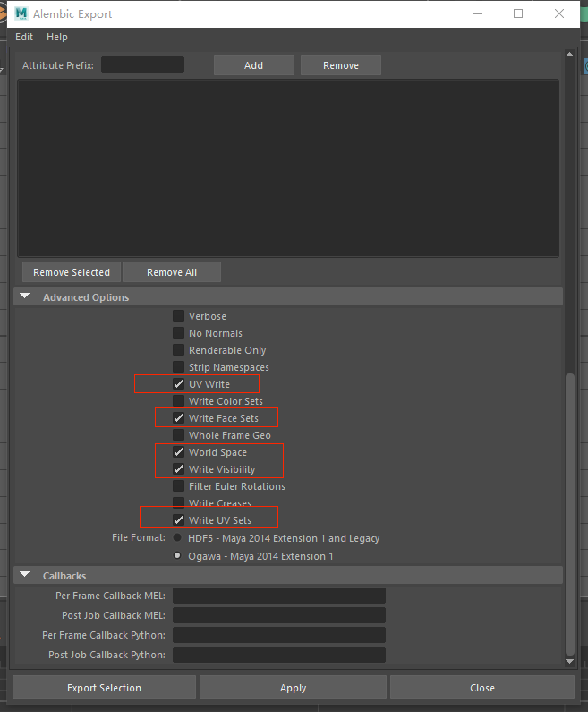
Task: Click the scrollbar down arrow
Action: tap(570, 662)
